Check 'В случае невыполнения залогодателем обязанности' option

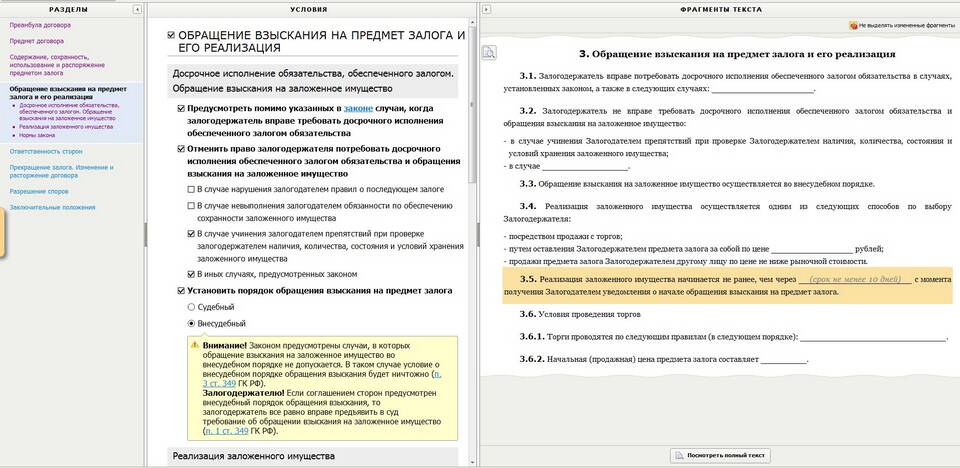click(x=191, y=206)
